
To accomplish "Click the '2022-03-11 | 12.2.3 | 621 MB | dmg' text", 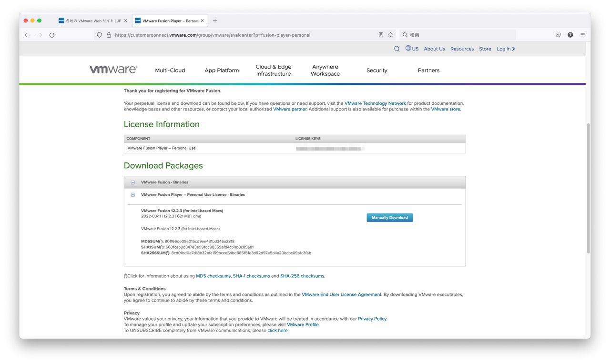I will (x=171, y=216).
